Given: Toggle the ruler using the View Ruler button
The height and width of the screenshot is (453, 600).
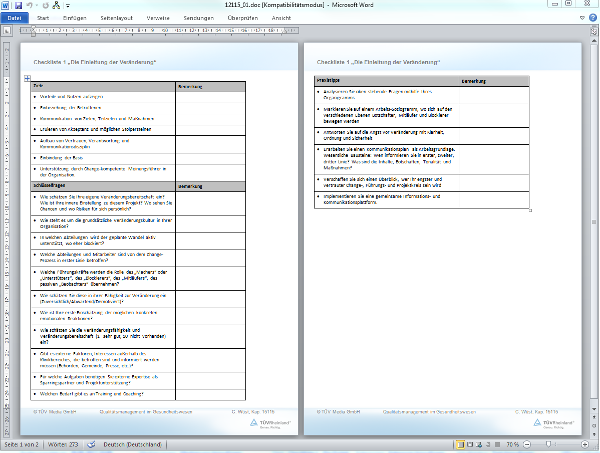Looking at the screenshot, I should pos(594,29).
